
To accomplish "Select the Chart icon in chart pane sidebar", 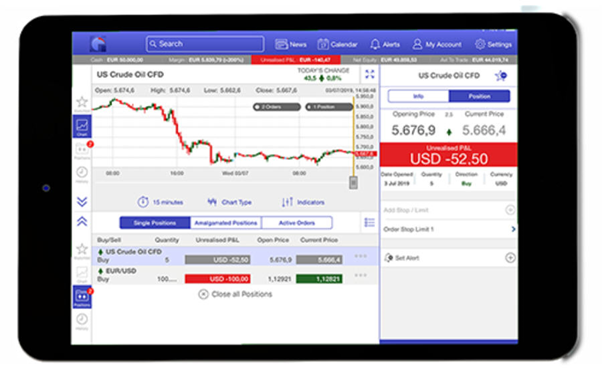I will (82, 126).
